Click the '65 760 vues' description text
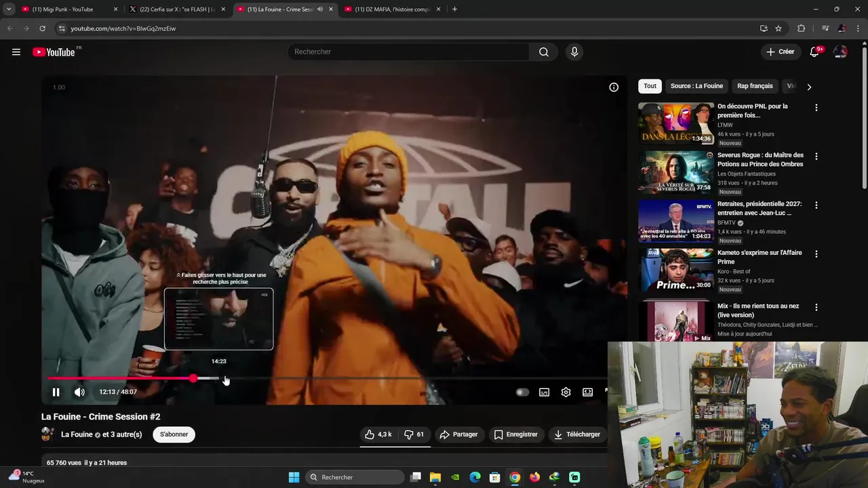The image size is (868, 488). [64, 463]
